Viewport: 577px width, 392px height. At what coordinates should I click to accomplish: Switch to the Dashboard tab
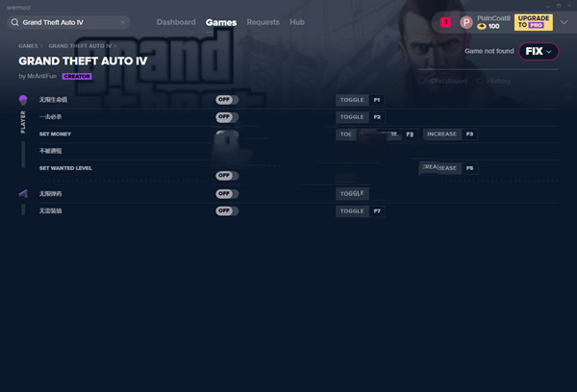176,22
